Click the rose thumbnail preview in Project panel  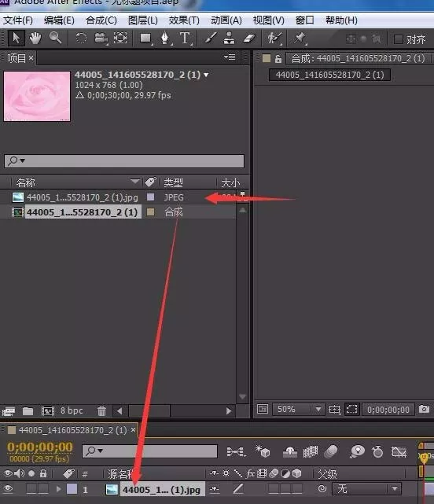(37, 96)
